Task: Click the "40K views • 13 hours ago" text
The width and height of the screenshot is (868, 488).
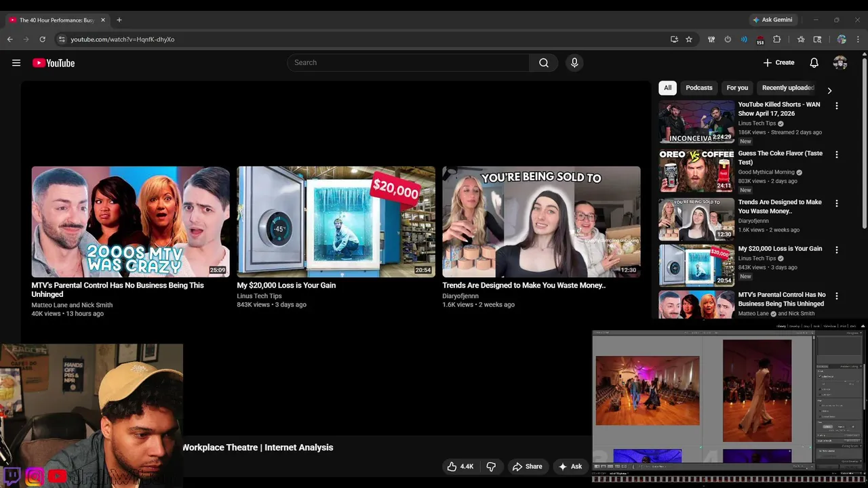Action: tap(67, 314)
